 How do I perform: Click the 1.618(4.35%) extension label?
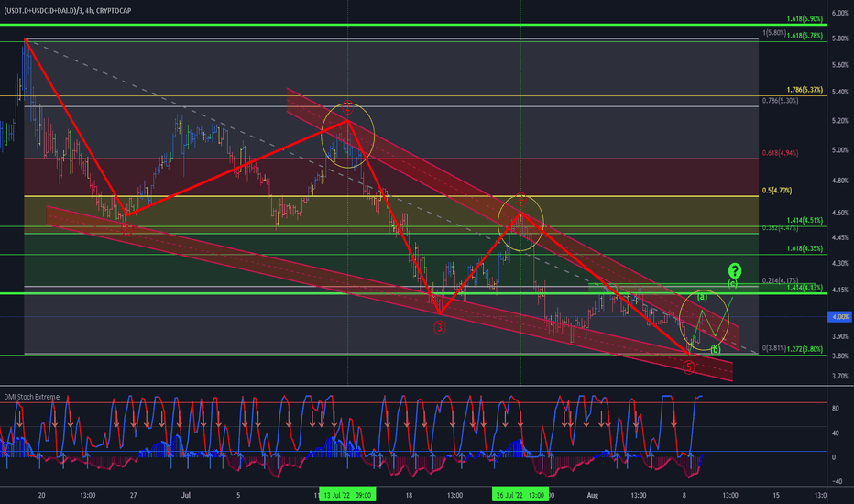coord(805,248)
